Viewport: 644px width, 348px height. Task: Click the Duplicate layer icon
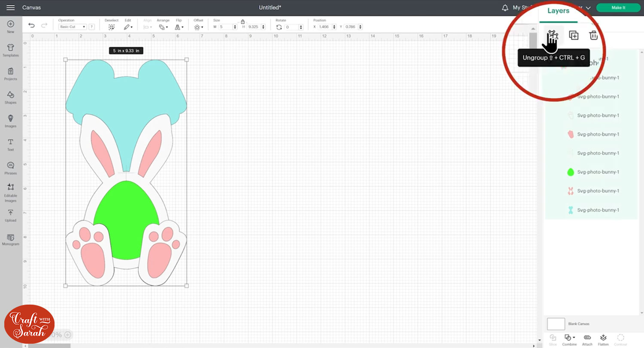point(574,35)
